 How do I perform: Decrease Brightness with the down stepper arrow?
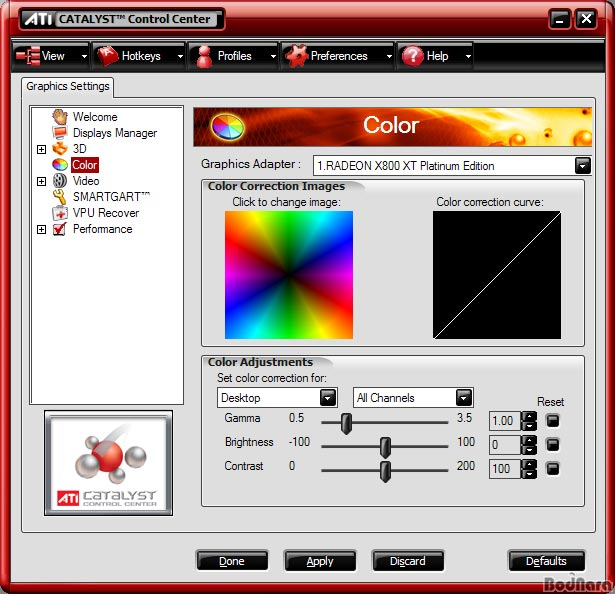(529, 450)
